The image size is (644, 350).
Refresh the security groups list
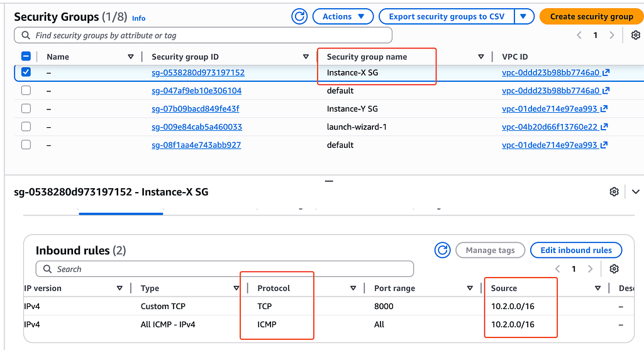tap(299, 16)
